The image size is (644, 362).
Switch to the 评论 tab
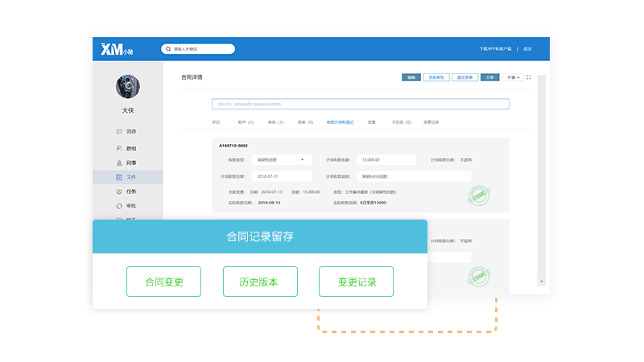(216, 122)
